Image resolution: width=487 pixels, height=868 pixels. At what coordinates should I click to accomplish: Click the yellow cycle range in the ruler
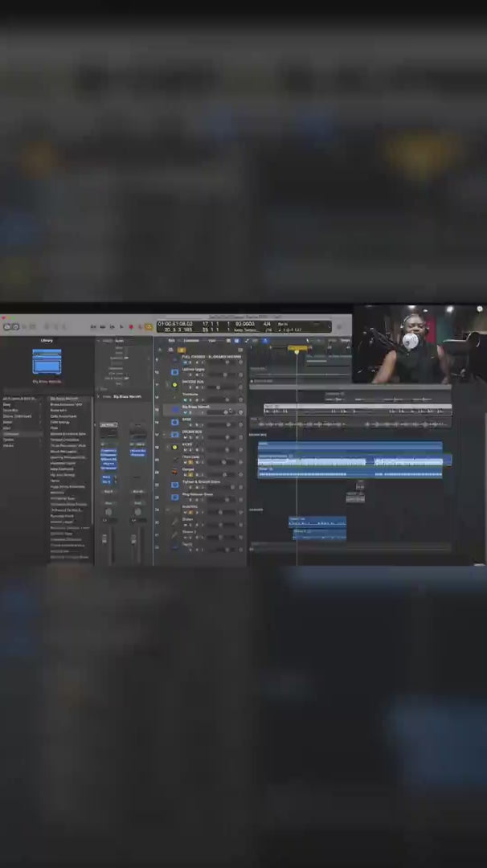[297, 347]
